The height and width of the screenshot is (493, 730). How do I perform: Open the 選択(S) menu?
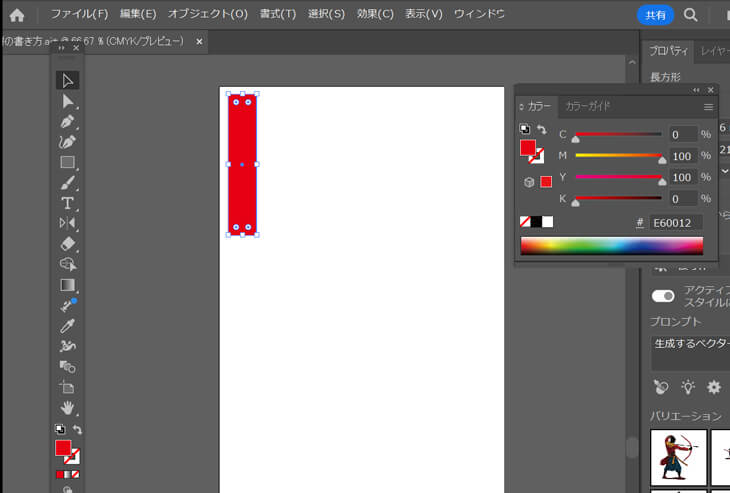tap(326, 14)
